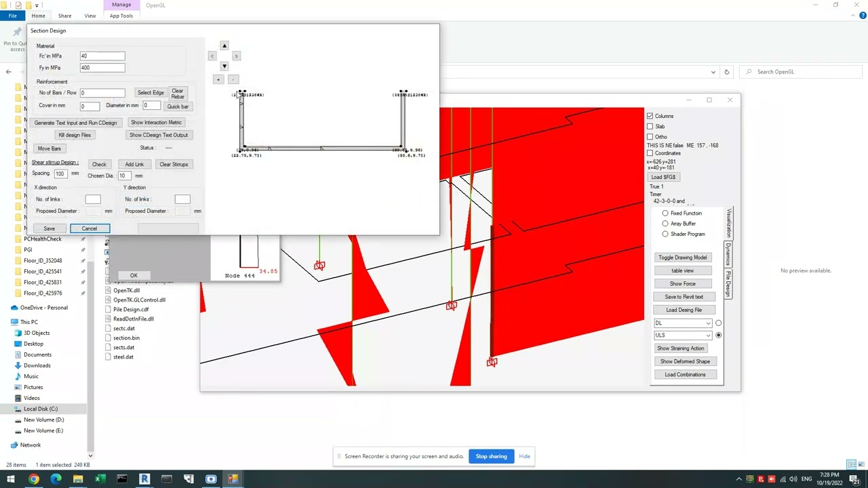Viewport: 868px width, 488px height.
Task: Pan section view right arrow
Action: [x=236, y=56]
